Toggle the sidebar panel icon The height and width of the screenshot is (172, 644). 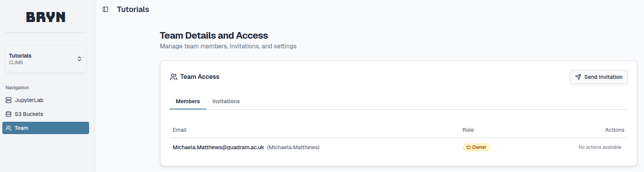pos(105,9)
